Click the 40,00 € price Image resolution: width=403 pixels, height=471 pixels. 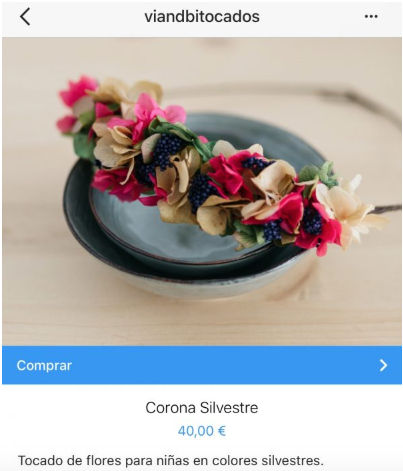(202, 431)
